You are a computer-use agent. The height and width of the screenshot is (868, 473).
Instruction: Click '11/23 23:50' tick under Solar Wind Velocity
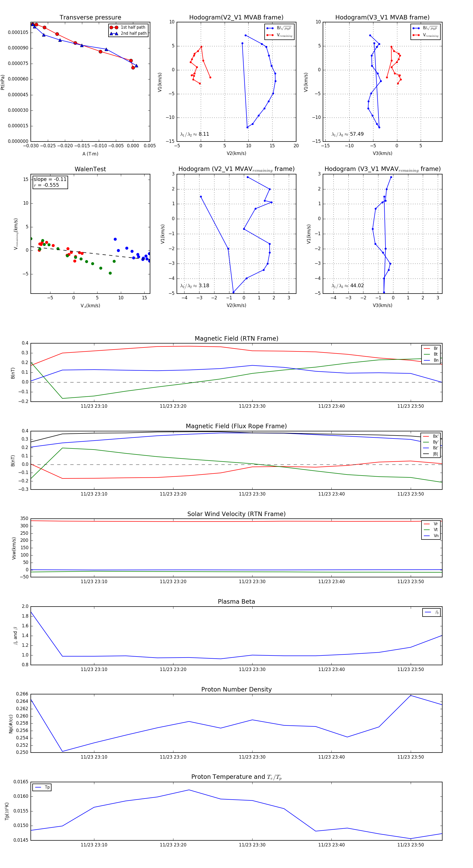pos(410,582)
